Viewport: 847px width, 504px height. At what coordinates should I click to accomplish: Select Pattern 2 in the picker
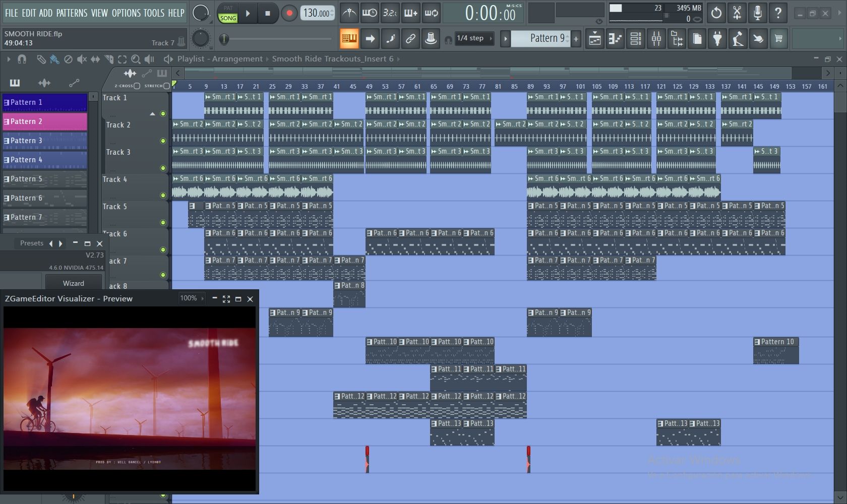coord(45,121)
